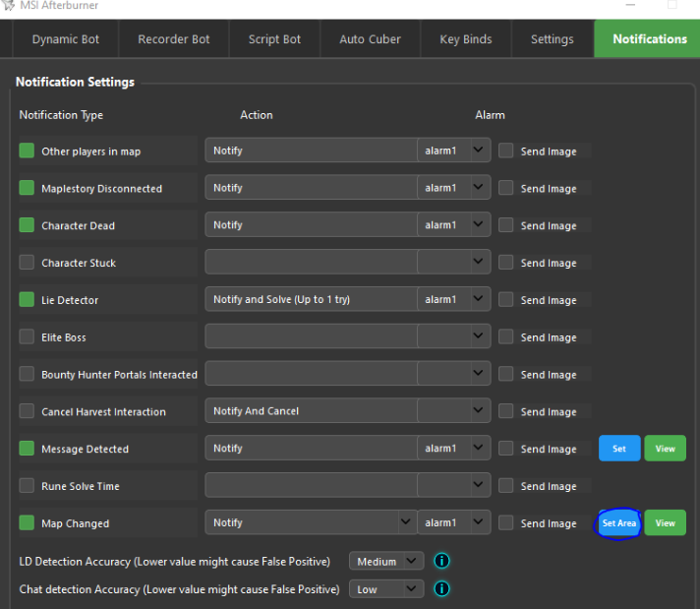Viewport: 700px width, 609px height.
Task: Go to the Settings tab
Action: pyautogui.click(x=552, y=39)
